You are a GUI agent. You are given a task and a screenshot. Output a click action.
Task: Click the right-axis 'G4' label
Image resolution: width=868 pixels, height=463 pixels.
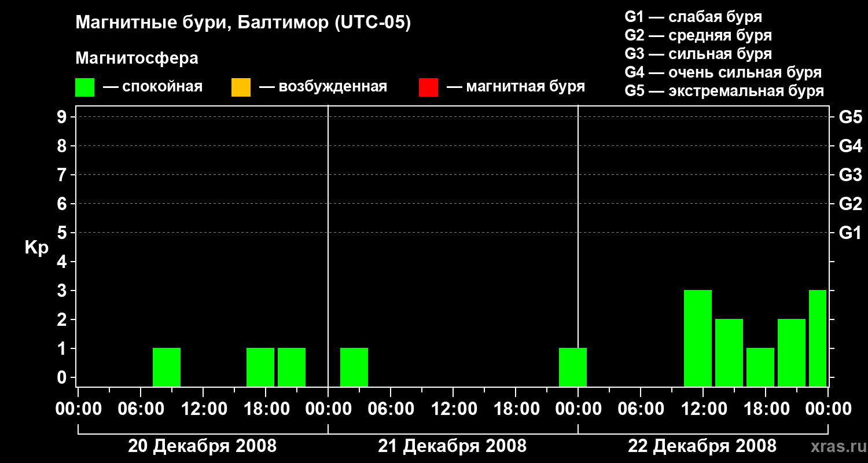[x=850, y=146]
